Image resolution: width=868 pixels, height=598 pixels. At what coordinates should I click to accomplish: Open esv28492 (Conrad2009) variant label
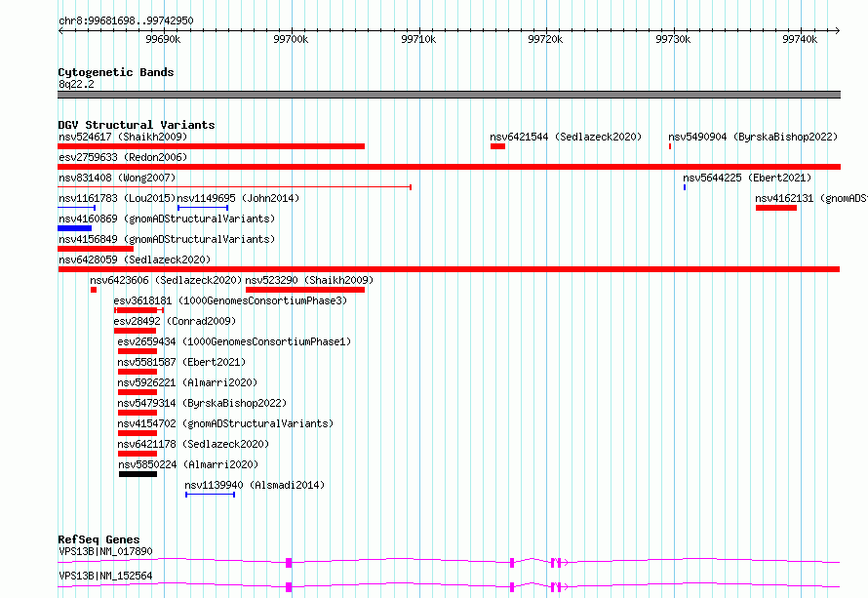[175, 321]
